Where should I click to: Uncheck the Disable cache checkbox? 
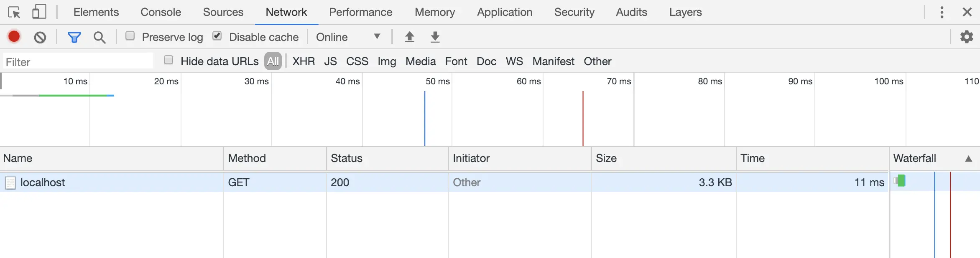tap(217, 36)
